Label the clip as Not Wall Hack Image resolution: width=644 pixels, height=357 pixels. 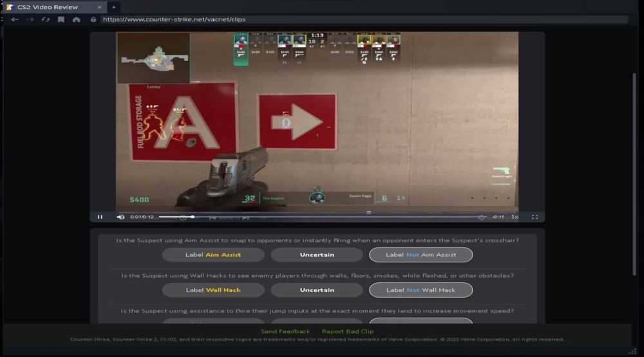pos(421,290)
